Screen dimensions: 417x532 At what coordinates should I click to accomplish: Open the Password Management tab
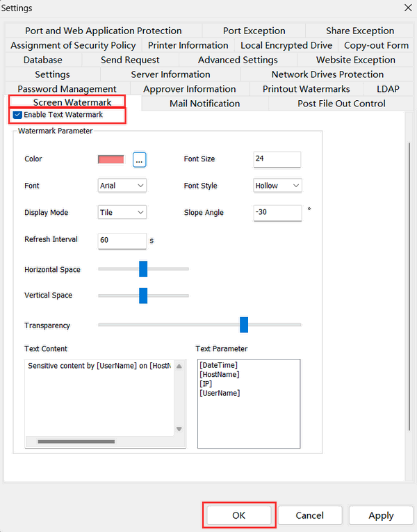pos(67,89)
